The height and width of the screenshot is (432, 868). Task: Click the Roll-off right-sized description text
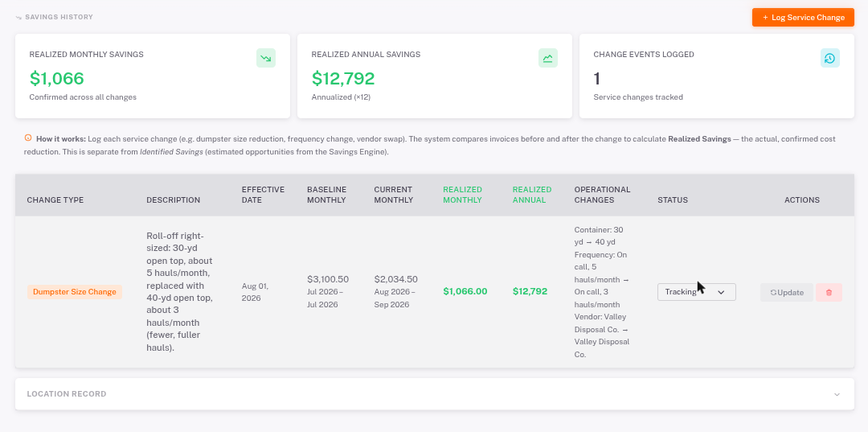[179, 292]
